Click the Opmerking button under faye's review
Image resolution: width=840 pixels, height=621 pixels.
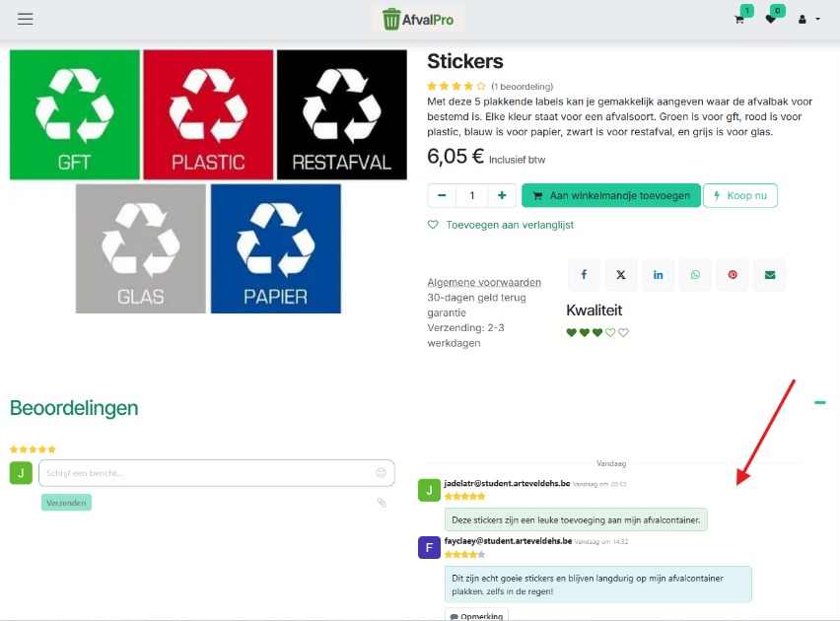click(476, 615)
